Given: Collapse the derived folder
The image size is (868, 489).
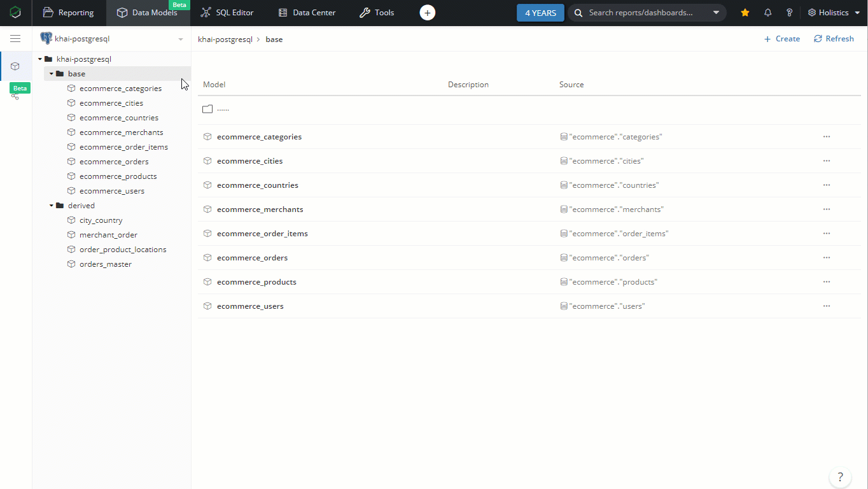Looking at the screenshot, I should (x=52, y=206).
